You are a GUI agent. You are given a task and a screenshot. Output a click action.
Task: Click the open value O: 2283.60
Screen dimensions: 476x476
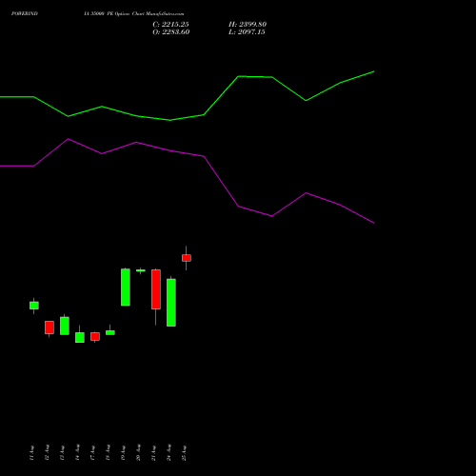coord(171,31)
